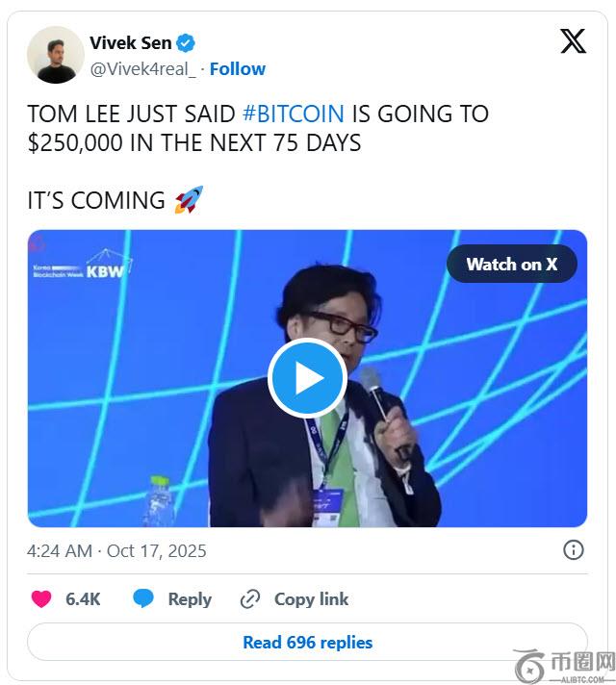The height and width of the screenshot is (685, 616).
Task: Open Vivek Sen's profile avatar
Action: [56, 55]
